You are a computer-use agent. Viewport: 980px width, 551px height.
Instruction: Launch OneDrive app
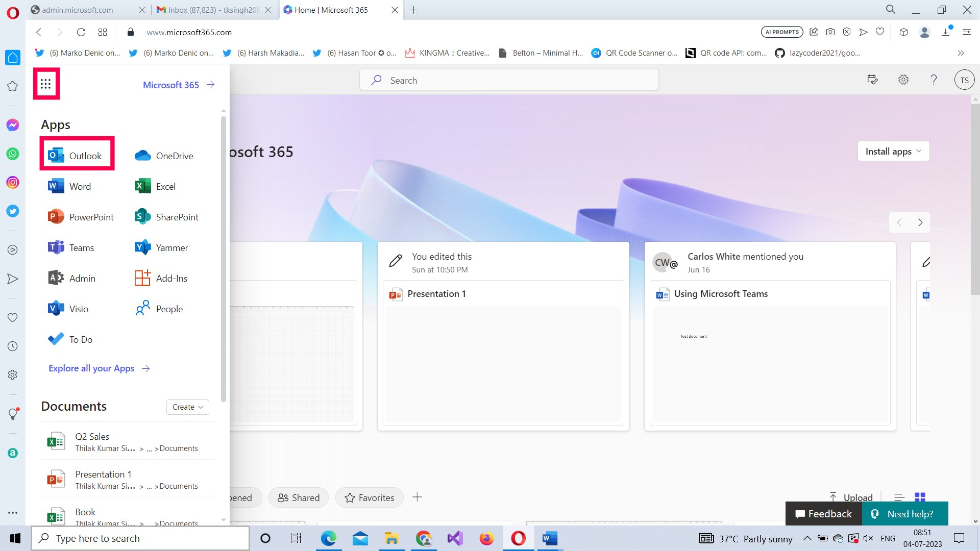point(164,156)
